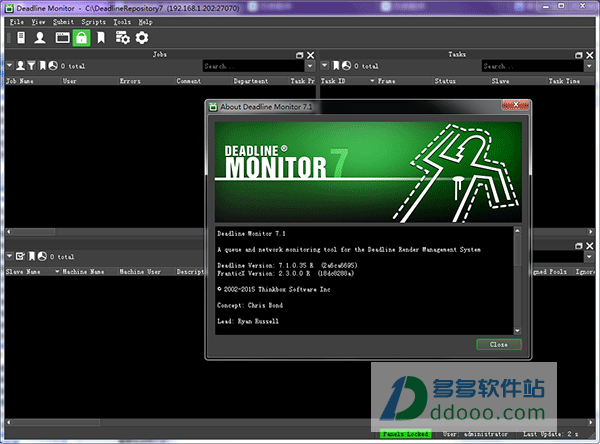The height and width of the screenshot is (444, 600).
Task: Expand the Tasks panel toolbar dropdown arrow
Action: (x=324, y=65)
